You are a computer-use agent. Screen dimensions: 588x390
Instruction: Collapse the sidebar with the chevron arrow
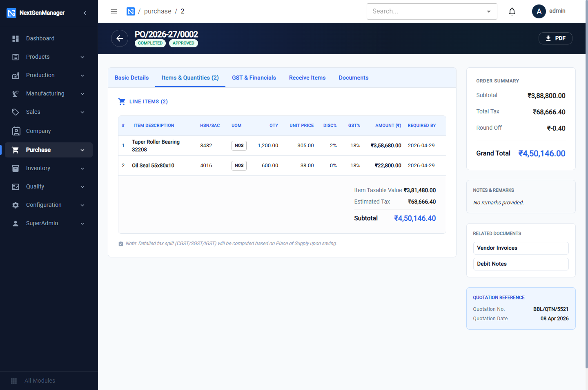point(85,13)
